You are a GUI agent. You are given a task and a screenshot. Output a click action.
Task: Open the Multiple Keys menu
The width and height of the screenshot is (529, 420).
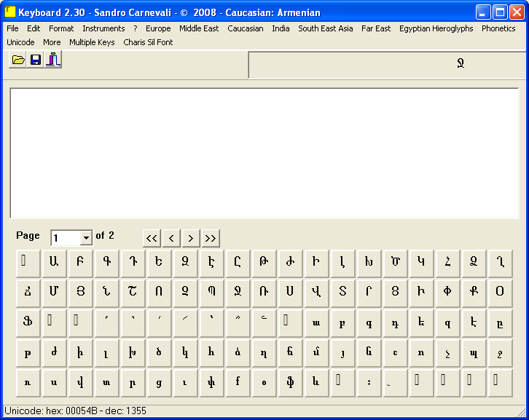coord(92,42)
